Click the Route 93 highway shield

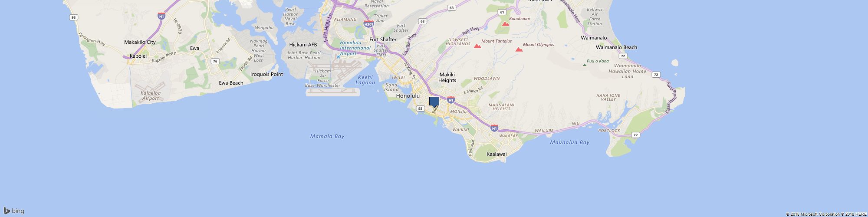tap(73, 17)
